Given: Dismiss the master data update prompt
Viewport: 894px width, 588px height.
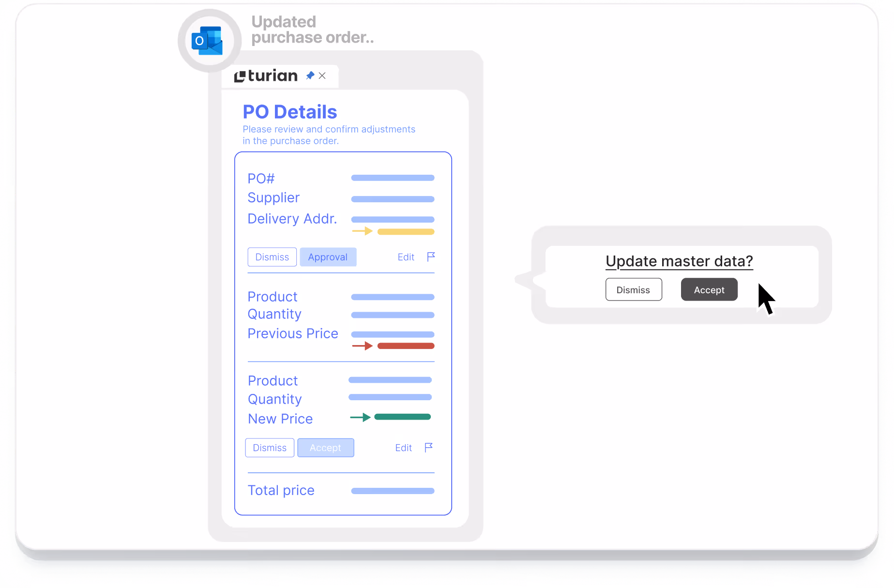Looking at the screenshot, I should (634, 289).
